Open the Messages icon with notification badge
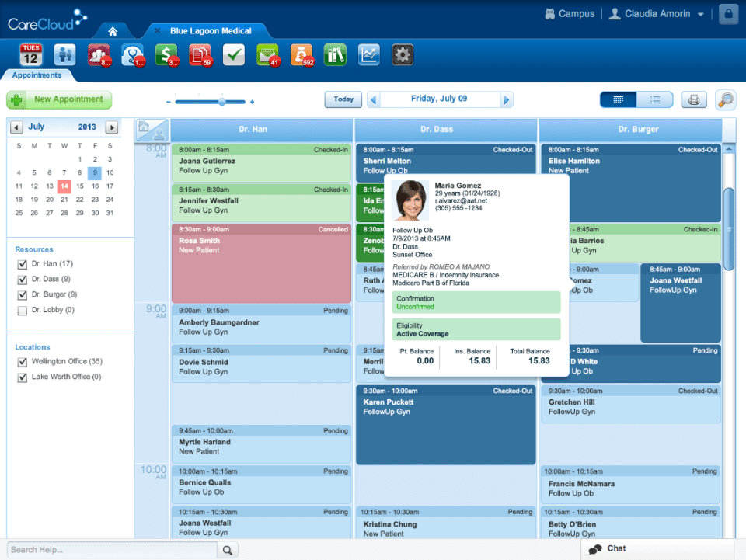The height and width of the screenshot is (560, 746). click(268, 54)
